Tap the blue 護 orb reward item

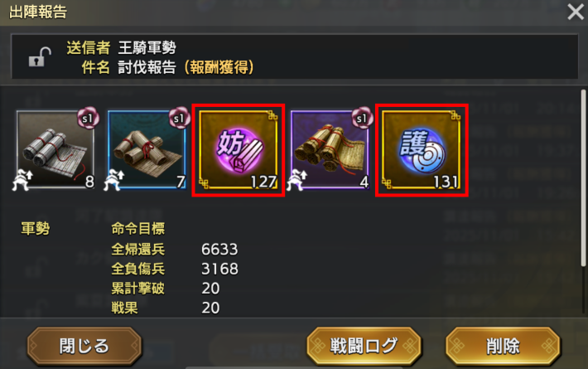[422, 150]
